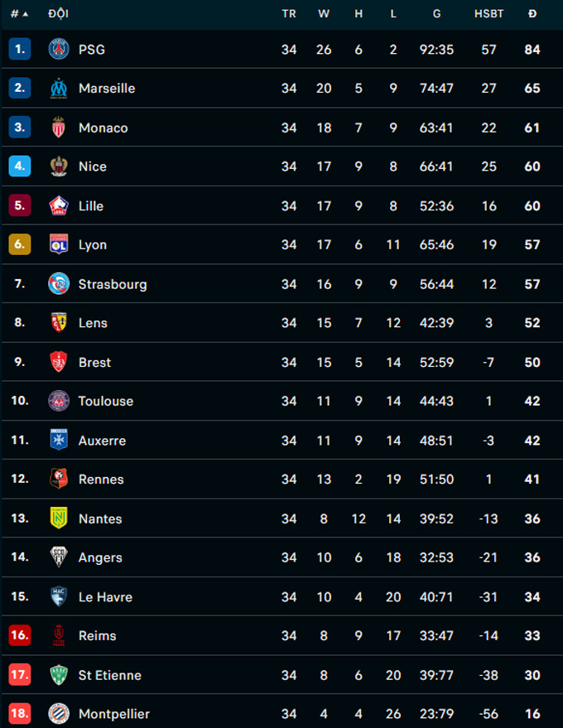The height and width of the screenshot is (728, 563).
Task: Sort standings by ĐỘI column header
Action: (59, 13)
